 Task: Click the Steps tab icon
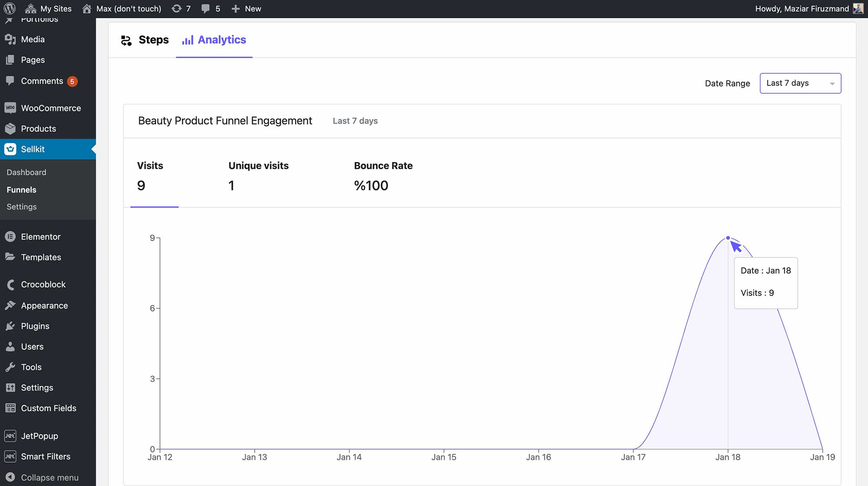click(x=125, y=39)
